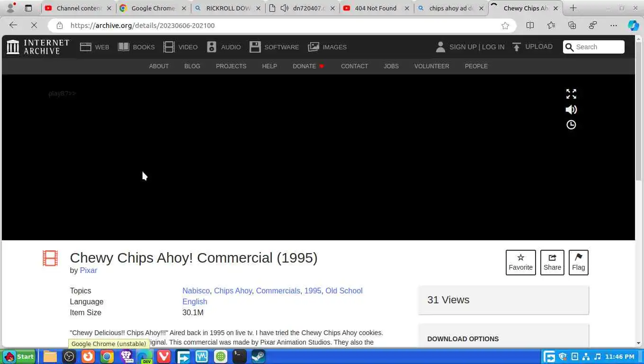Open the SOFTWARE section
Viewport: 644px width, 364px height.
[274, 47]
